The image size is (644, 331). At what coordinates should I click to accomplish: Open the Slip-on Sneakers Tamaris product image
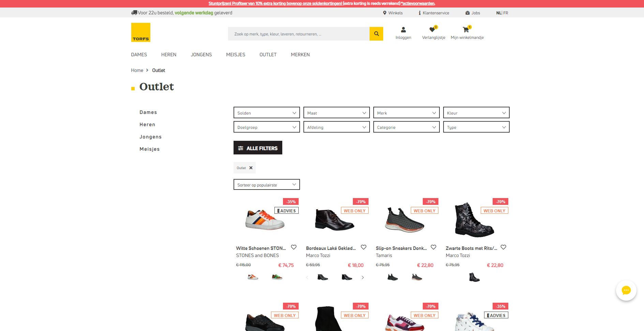coord(405,220)
